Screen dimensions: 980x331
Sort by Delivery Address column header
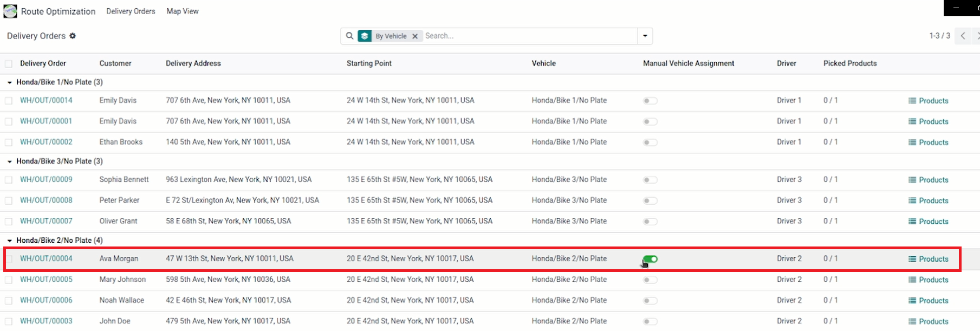point(193,63)
